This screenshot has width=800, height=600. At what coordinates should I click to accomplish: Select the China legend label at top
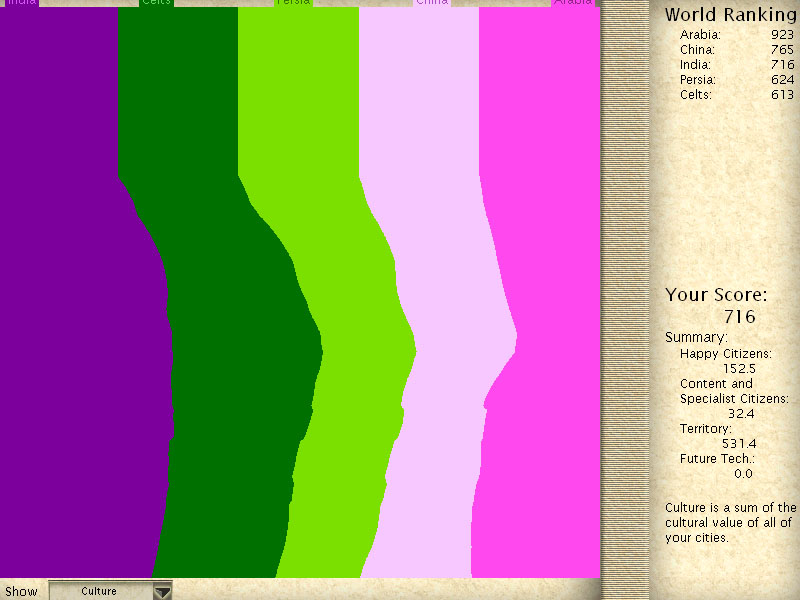tap(432, 3)
